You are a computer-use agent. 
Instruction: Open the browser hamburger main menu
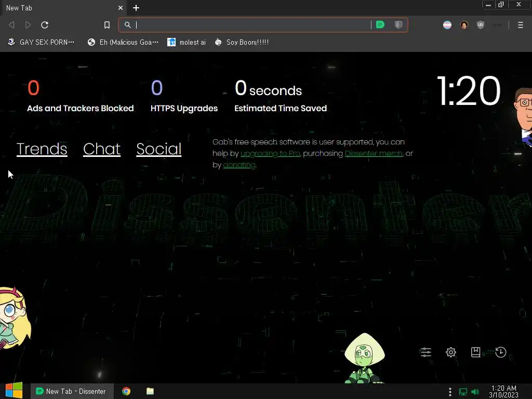(521, 25)
